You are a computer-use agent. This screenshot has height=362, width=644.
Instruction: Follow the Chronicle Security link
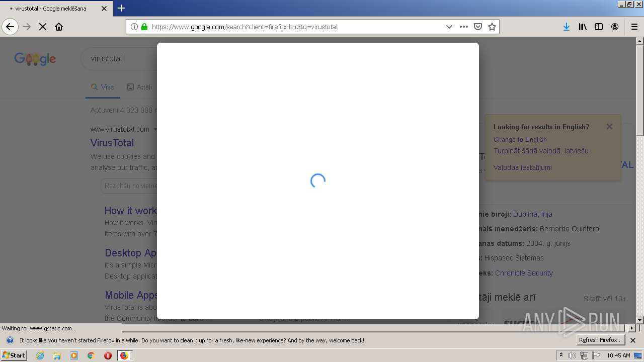pyautogui.click(x=524, y=273)
